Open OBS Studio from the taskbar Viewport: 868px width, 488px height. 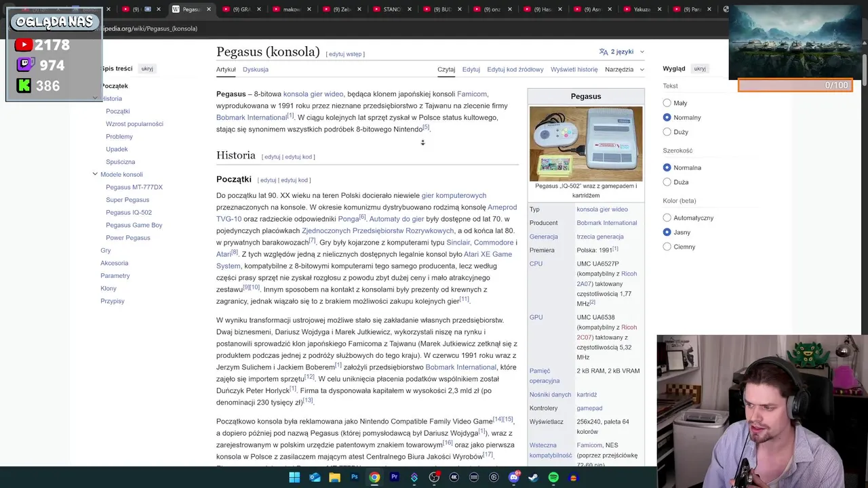[x=434, y=477]
